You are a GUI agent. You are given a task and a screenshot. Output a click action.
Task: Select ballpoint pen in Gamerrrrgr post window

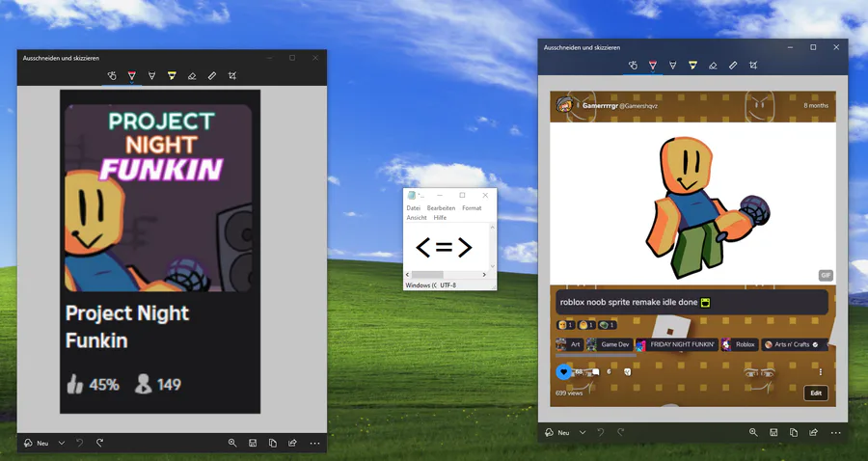point(653,66)
